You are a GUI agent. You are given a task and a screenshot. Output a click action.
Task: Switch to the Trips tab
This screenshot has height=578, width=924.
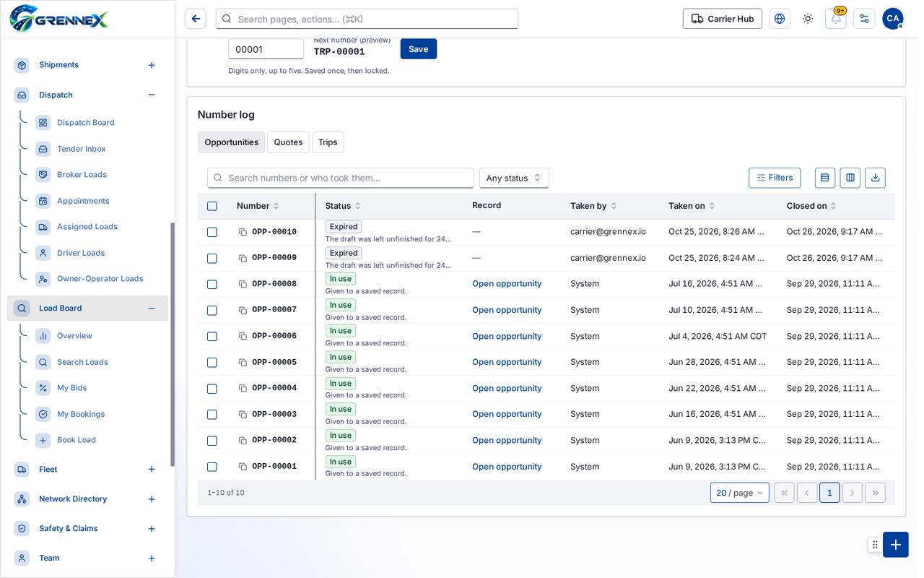328,142
